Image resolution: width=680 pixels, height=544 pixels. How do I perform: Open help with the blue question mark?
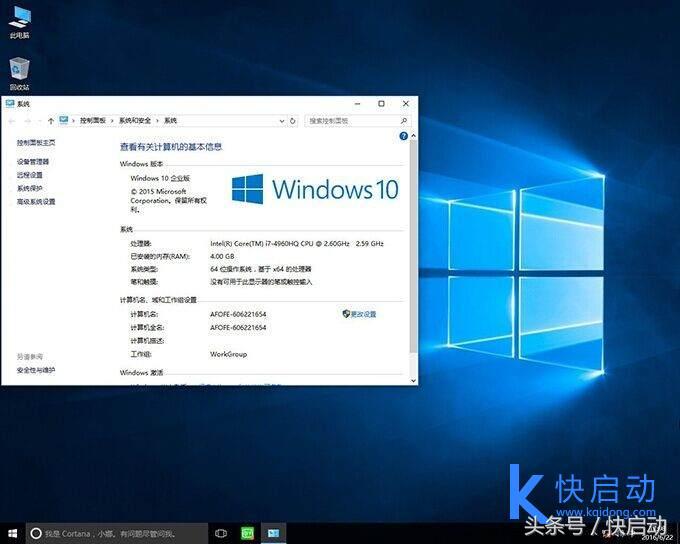pos(403,136)
